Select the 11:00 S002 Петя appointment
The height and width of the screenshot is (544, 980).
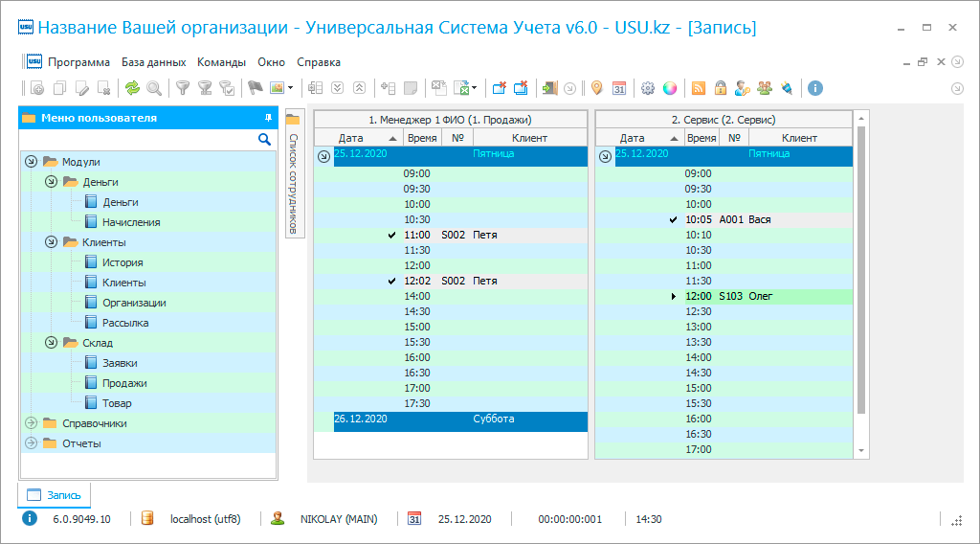(451, 235)
